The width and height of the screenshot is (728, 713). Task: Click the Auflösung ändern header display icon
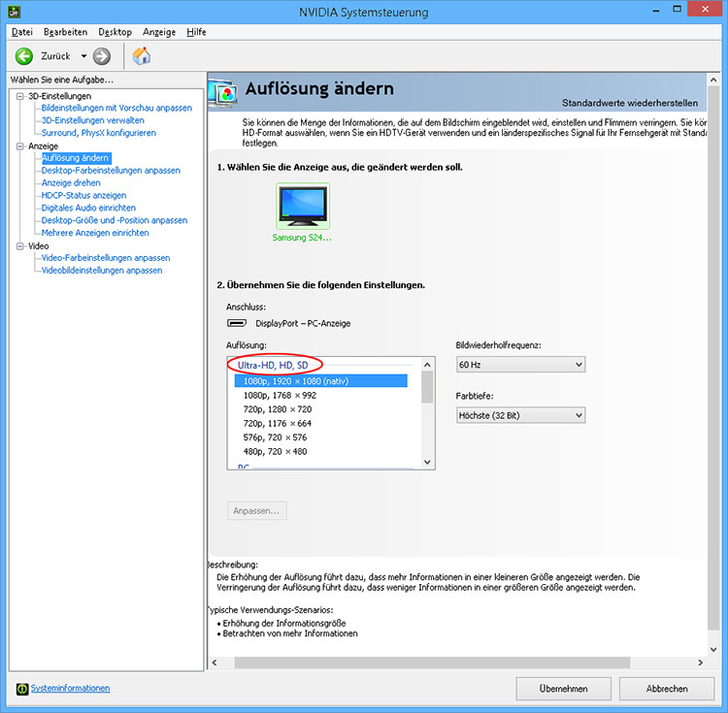click(223, 94)
